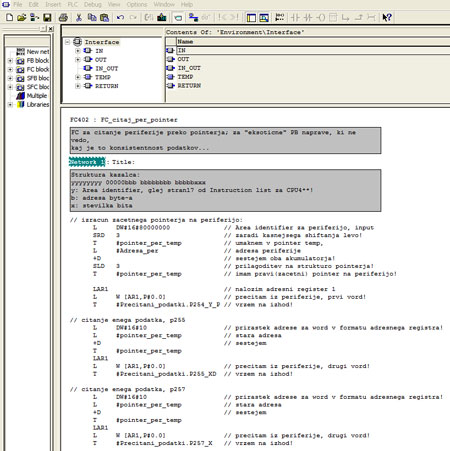
Task: Open the Help menu
Action: click(x=187, y=4)
